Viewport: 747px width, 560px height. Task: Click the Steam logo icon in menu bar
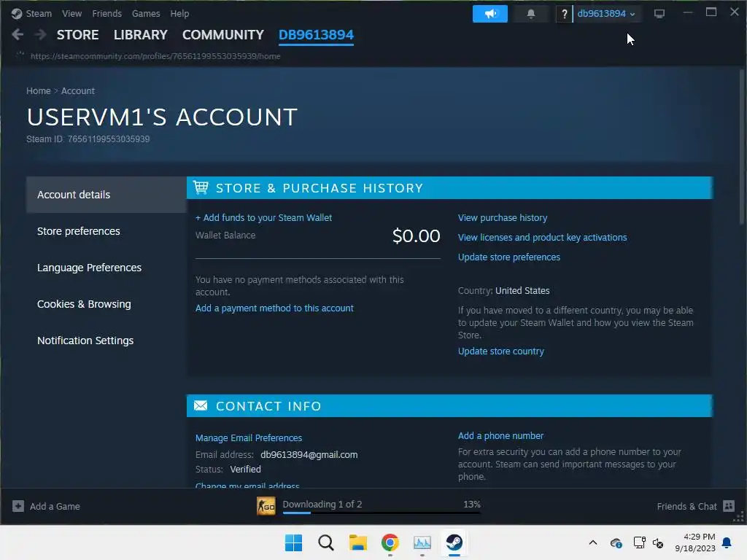click(x=17, y=14)
